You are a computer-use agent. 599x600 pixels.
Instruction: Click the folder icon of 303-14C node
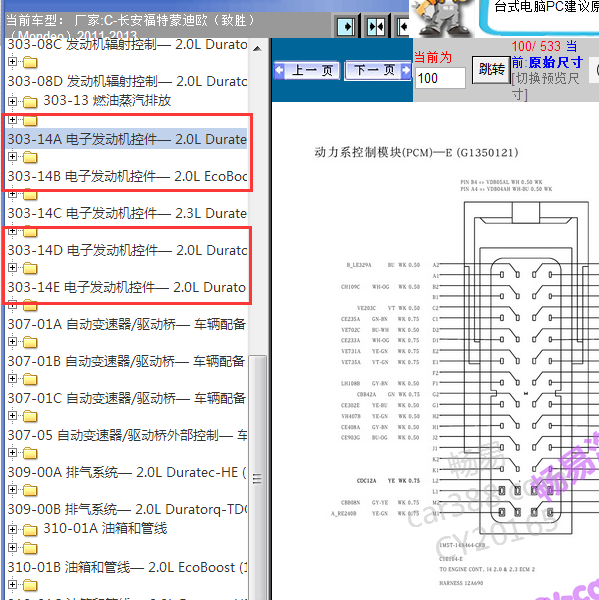30,194
